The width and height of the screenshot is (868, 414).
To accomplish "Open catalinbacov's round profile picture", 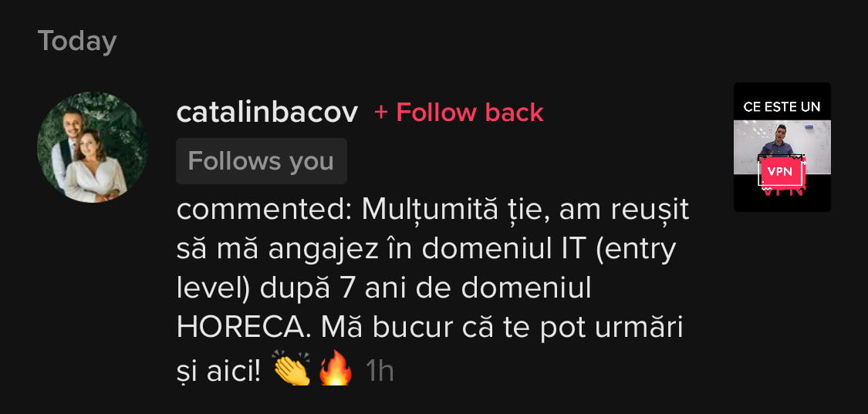I will pos(93,147).
